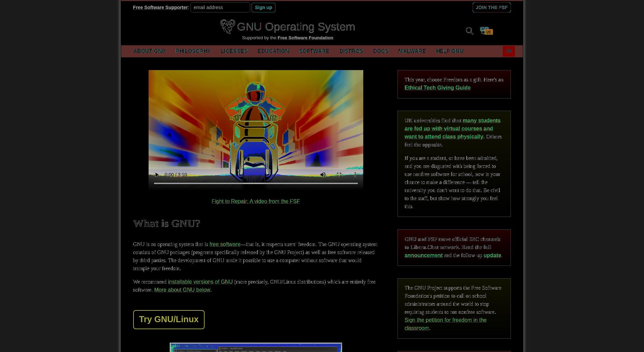The image size is (644, 352).
Task: Click the video progress bar
Action: 256,183
